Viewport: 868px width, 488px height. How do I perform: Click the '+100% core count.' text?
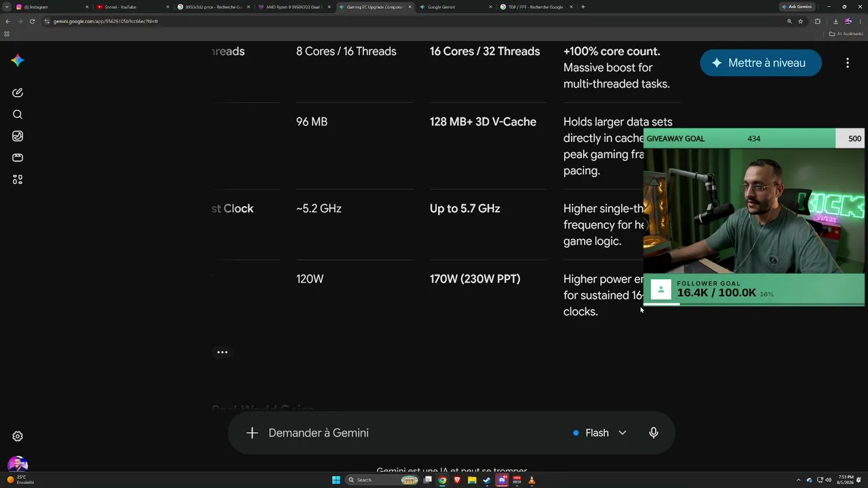pos(612,52)
